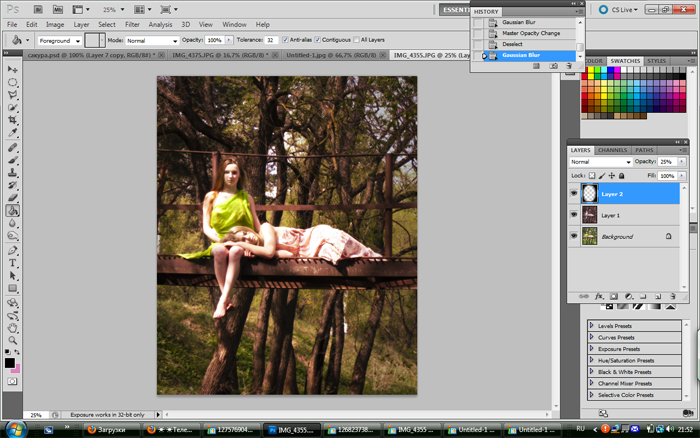Hide the Background layer eye icon

pyautogui.click(x=574, y=236)
